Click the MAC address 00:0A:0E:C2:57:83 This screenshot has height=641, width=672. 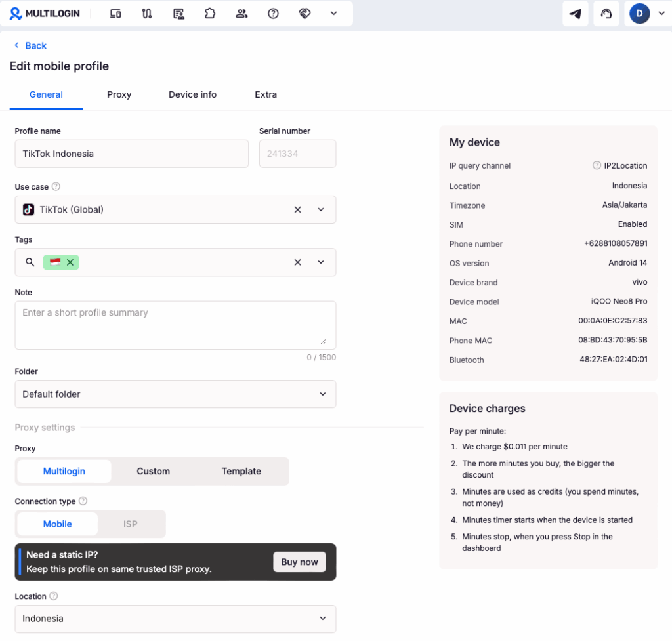612,320
